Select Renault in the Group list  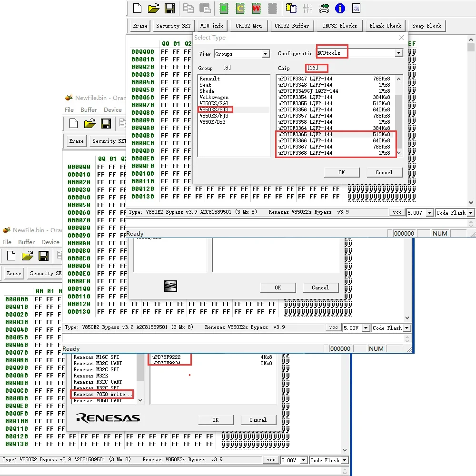[209, 79]
